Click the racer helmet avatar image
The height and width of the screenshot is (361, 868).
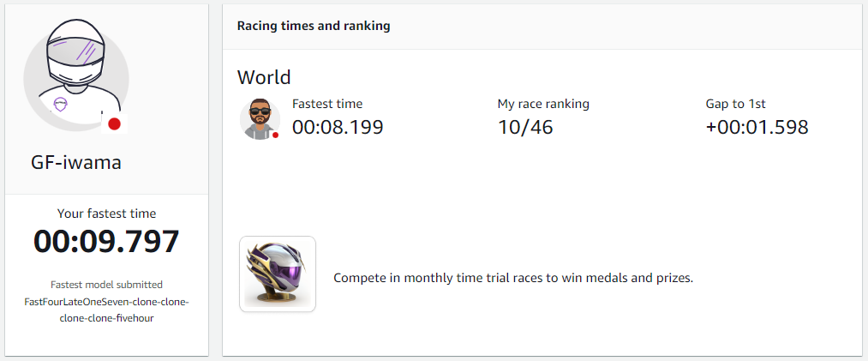pos(76,76)
